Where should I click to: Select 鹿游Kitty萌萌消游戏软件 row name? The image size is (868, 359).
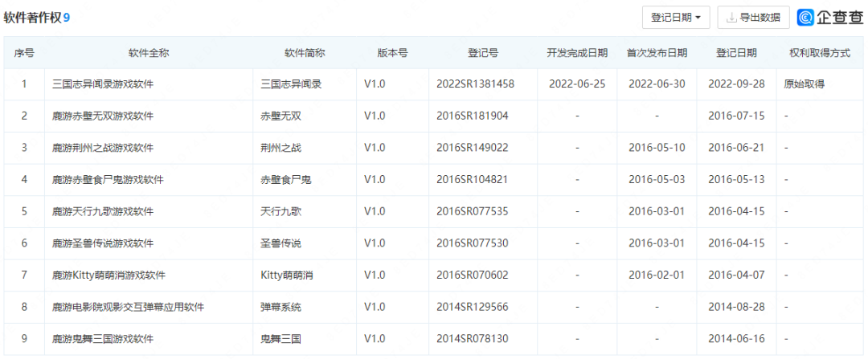(x=108, y=275)
